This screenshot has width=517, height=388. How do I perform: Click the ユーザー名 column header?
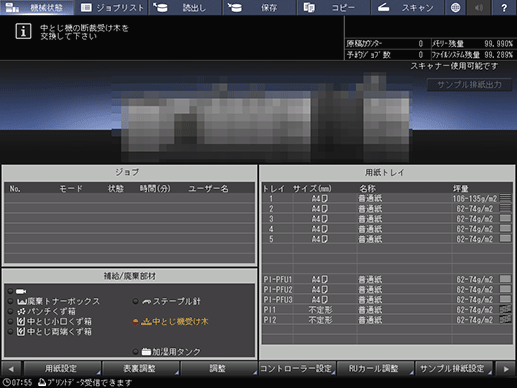click(x=208, y=189)
